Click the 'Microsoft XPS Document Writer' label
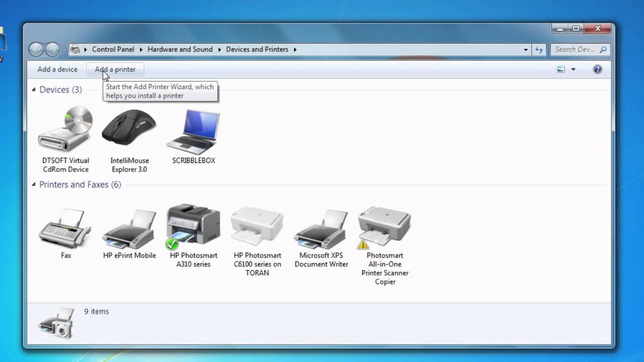Screen dimensions: 644x362 (x=321, y=259)
